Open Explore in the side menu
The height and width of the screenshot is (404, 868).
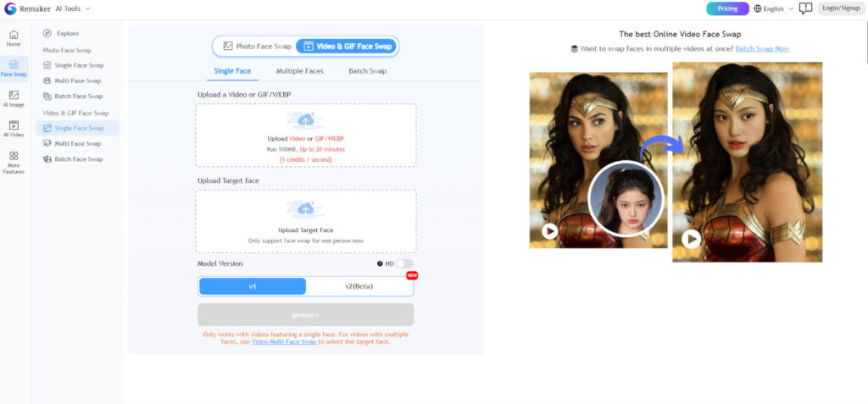(61, 33)
